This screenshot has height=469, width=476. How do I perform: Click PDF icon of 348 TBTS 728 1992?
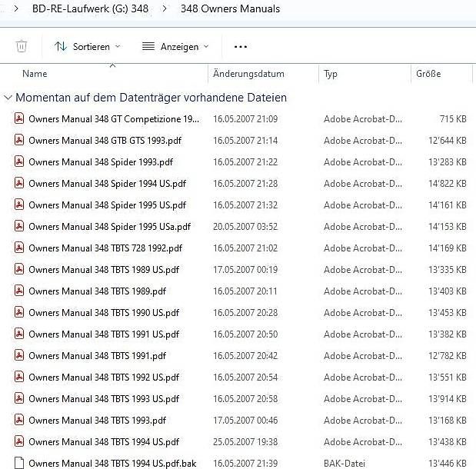19,248
